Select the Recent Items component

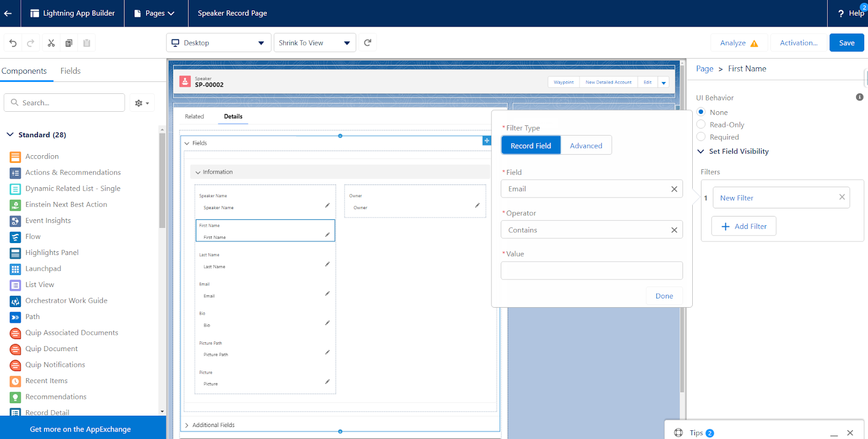46,381
